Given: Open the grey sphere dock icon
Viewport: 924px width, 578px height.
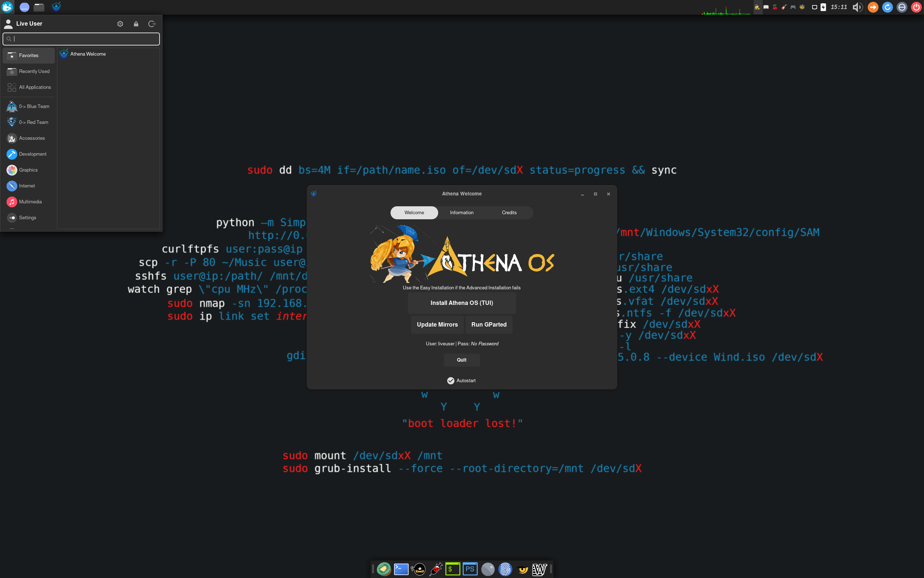Looking at the screenshot, I should [x=488, y=569].
